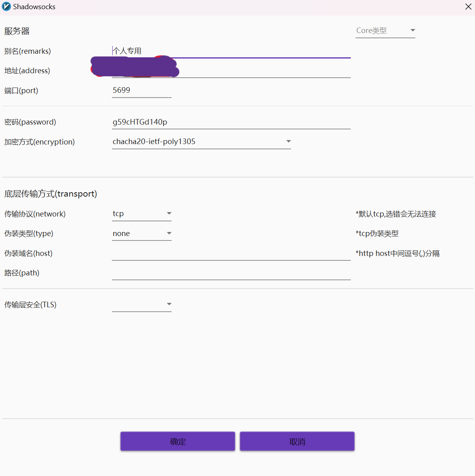Click the TLS dropdown arrow icon

click(169, 304)
